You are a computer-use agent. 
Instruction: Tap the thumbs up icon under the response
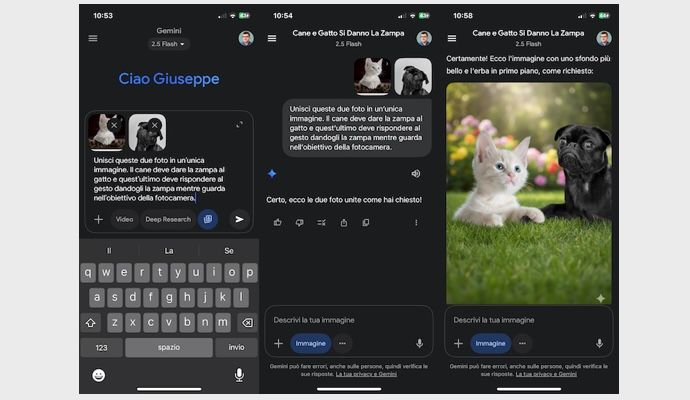[277, 223]
